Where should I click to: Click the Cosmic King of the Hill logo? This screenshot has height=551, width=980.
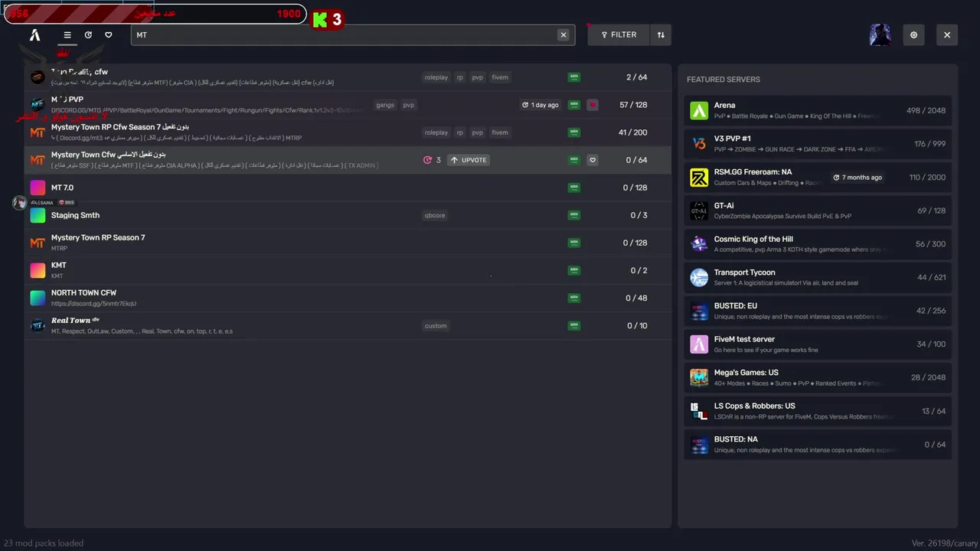tap(699, 244)
